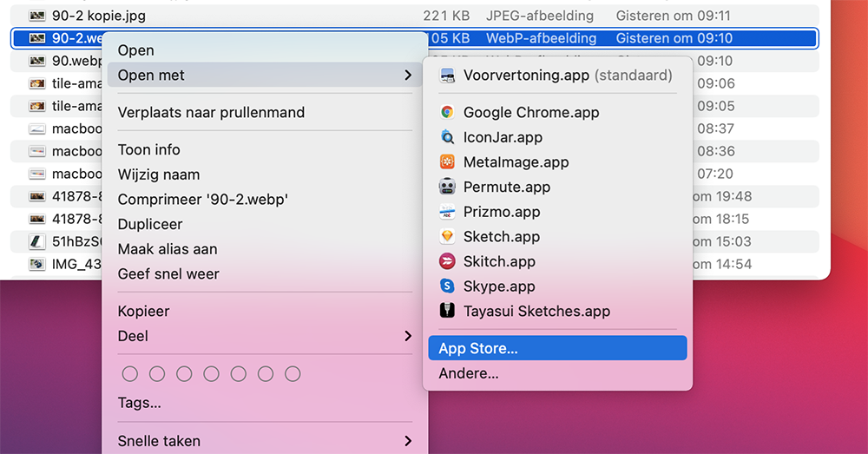Apply the first tag color circle
The height and width of the screenshot is (454, 868).
[130, 374]
